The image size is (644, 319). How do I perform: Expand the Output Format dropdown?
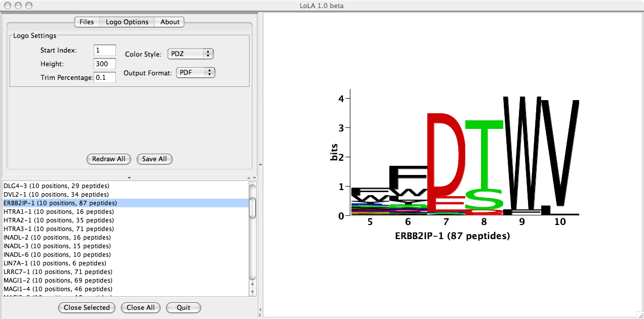click(195, 73)
